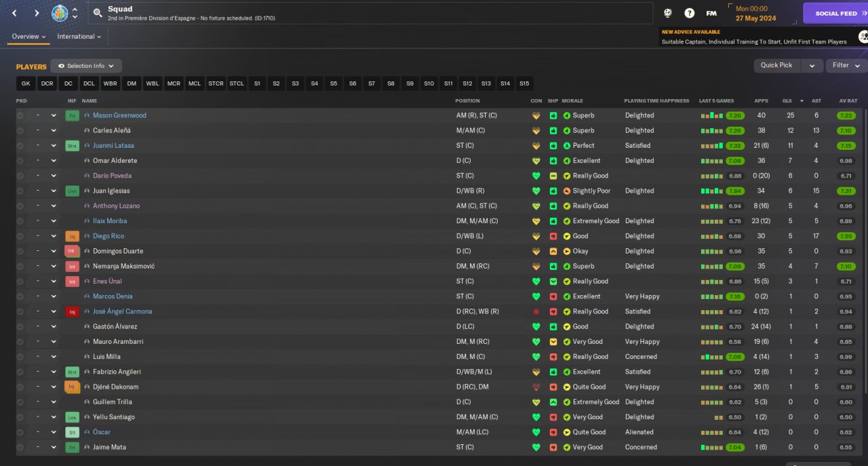Toggle the picked checkbox for Guillem Trilla
This screenshot has width=868, height=466.
[x=20, y=402]
